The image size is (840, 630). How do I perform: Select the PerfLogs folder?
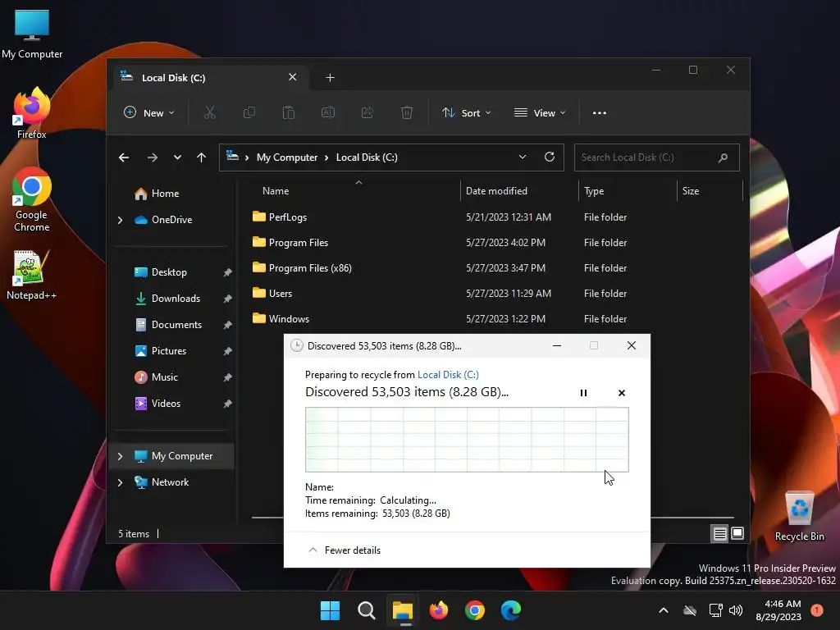point(288,217)
